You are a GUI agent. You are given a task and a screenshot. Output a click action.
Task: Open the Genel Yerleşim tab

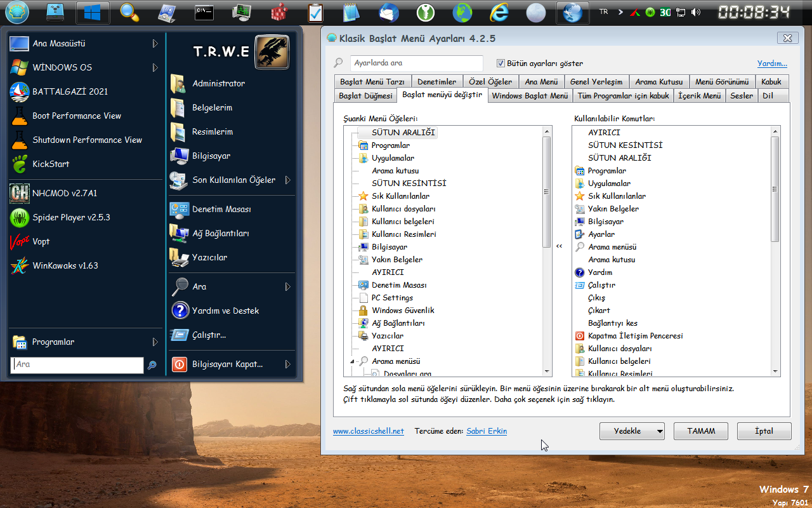tap(596, 81)
